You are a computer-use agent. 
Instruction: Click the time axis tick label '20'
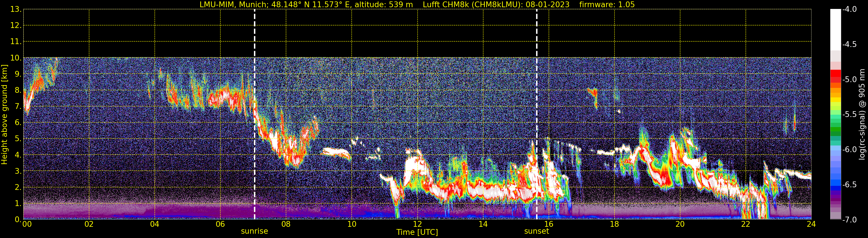[x=680, y=224]
